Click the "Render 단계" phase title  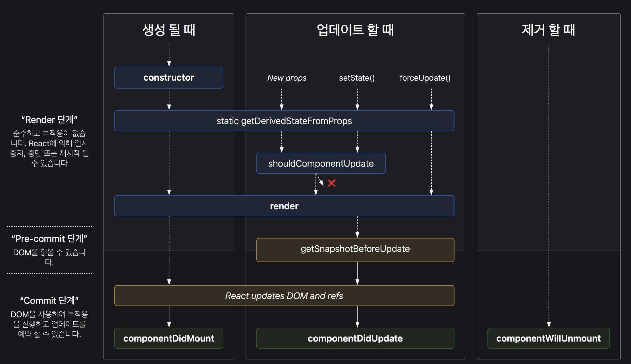click(x=49, y=120)
